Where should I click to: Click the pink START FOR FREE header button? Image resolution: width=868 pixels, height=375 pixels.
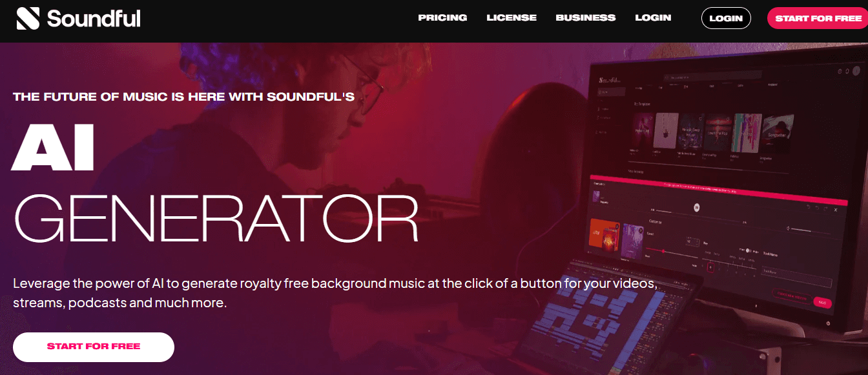tap(818, 18)
